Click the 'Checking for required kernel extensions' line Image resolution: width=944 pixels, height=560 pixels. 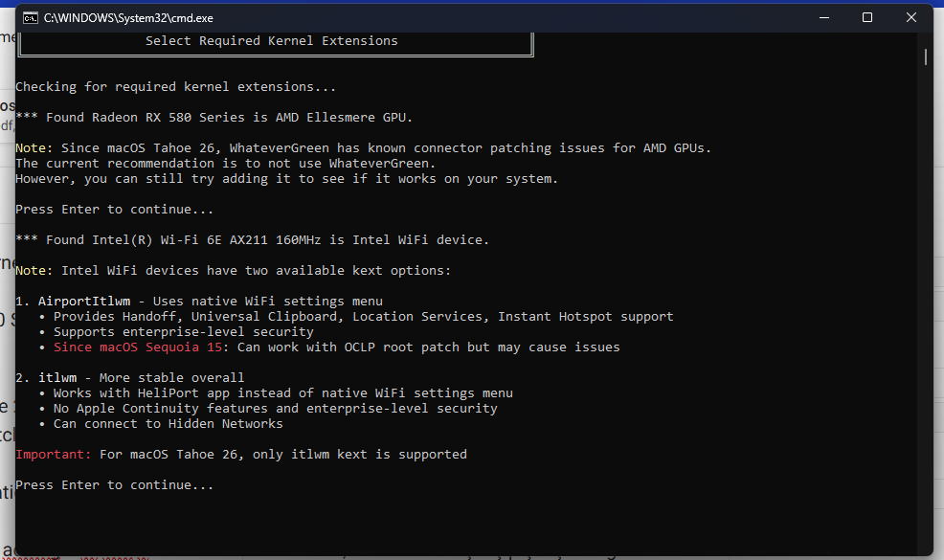pyautogui.click(x=176, y=87)
